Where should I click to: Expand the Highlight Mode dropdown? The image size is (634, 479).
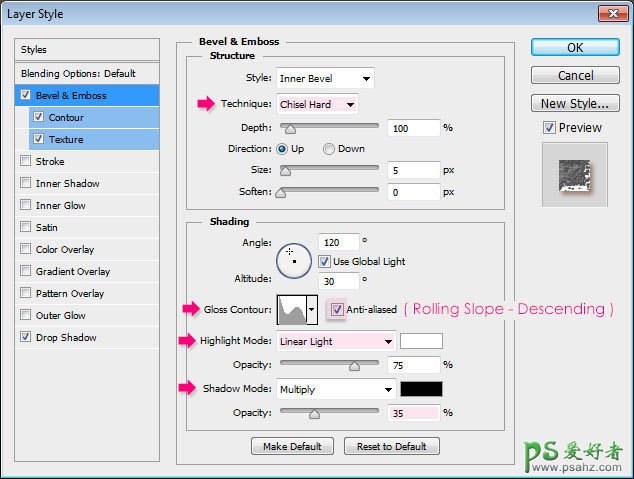pos(336,341)
